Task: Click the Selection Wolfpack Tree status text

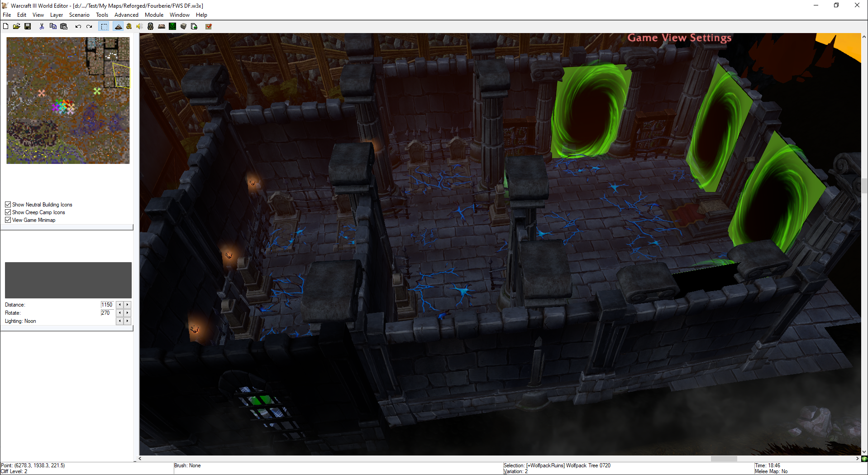Action: point(557,465)
